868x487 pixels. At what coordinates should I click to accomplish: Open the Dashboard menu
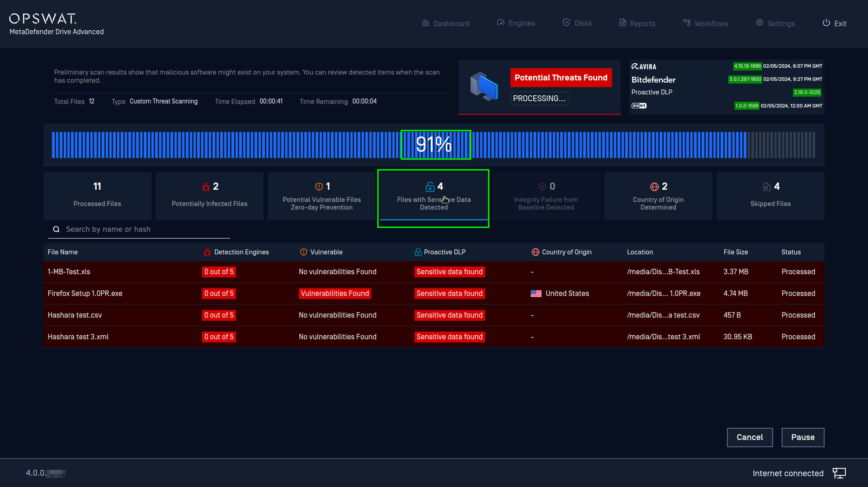(x=445, y=23)
